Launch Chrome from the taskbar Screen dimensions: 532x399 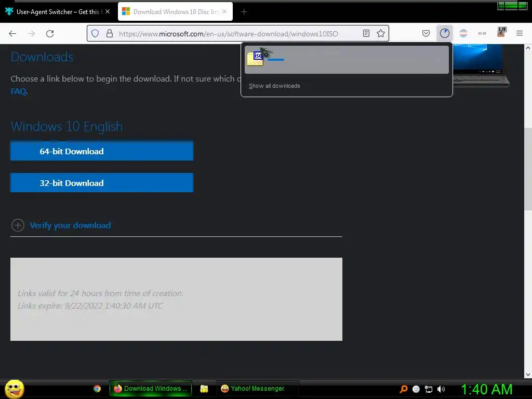[97, 389]
